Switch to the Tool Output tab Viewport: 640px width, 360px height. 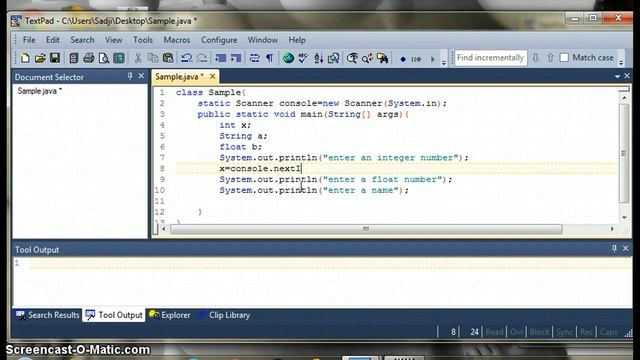point(114,315)
